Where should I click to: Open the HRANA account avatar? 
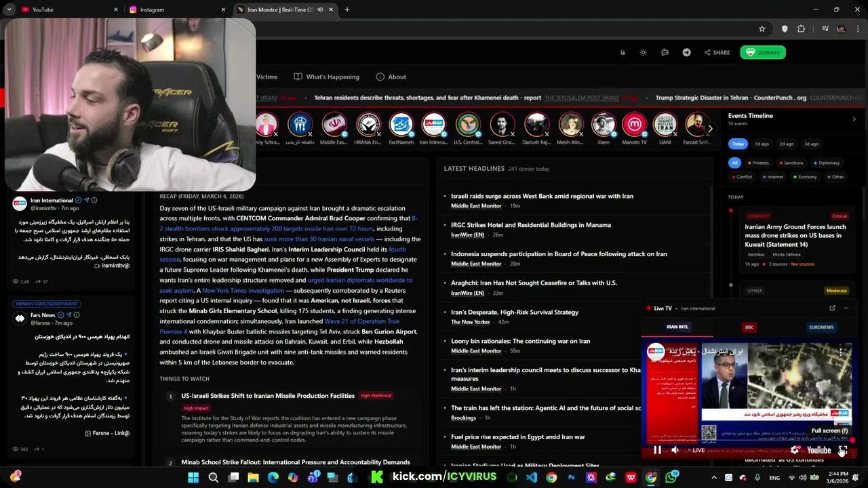coord(368,125)
